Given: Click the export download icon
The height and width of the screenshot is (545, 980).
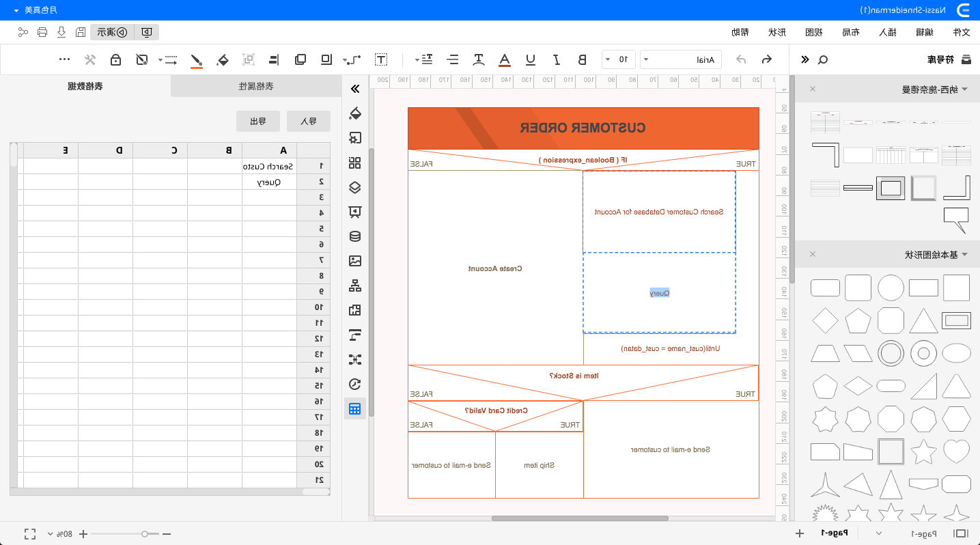Looking at the screenshot, I should click(61, 32).
